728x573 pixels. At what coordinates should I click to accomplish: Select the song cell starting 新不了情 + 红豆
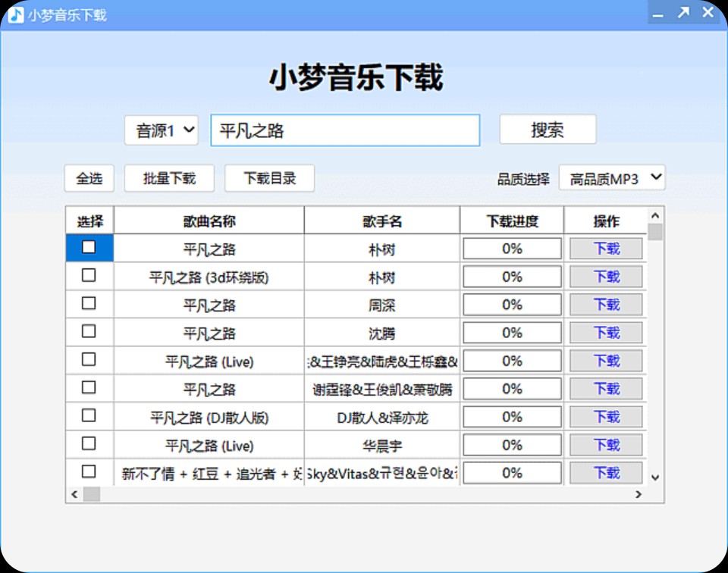coord(209,473)
